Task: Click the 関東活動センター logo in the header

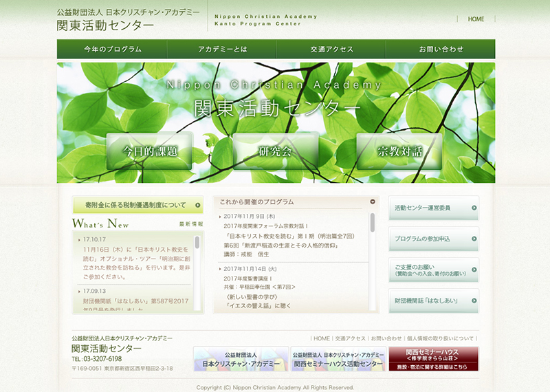Action: pos(105,25)
